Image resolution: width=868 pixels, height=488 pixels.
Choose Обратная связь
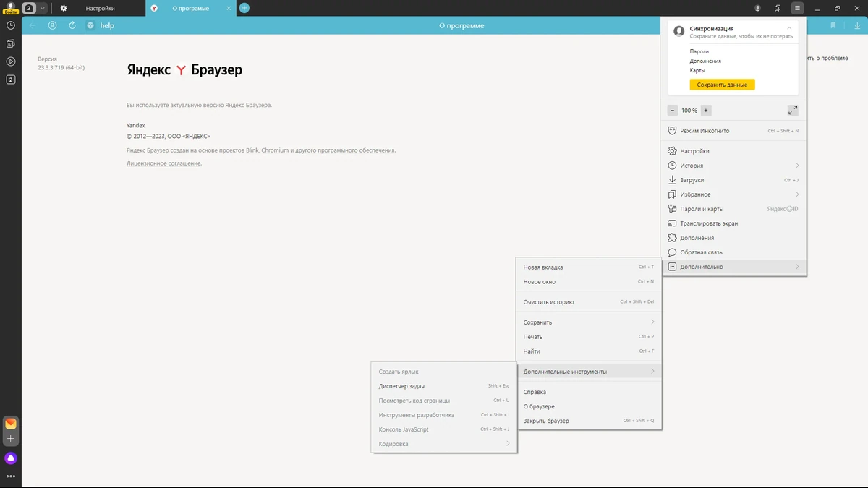point(734,252)
